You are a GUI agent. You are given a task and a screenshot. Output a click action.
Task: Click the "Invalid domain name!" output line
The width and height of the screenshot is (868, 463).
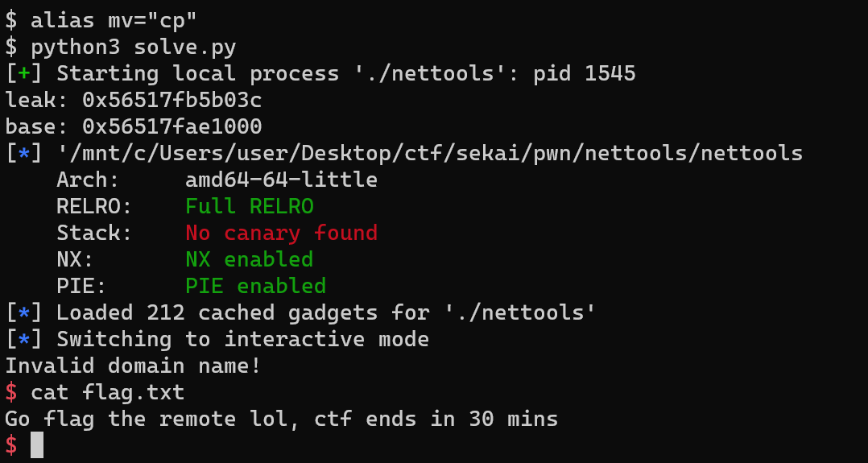pyautogui.click(x=134, y=366)
